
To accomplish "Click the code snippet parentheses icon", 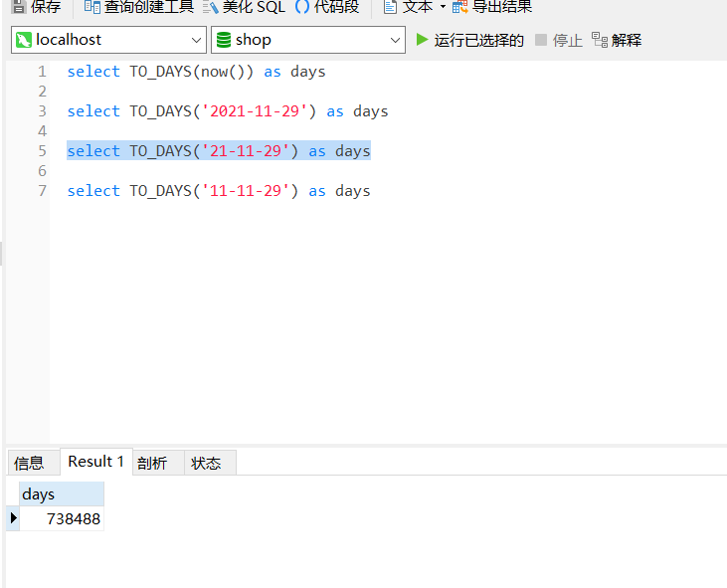I will click(302, 7).
